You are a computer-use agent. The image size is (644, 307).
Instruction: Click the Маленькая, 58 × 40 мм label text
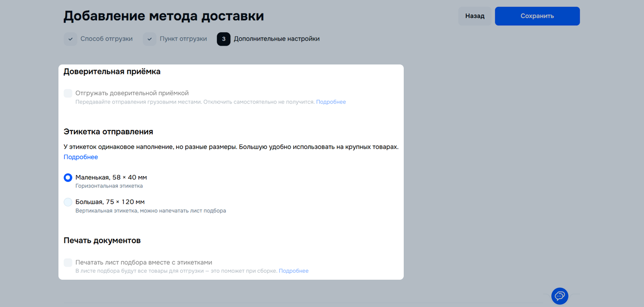point(111,178)
